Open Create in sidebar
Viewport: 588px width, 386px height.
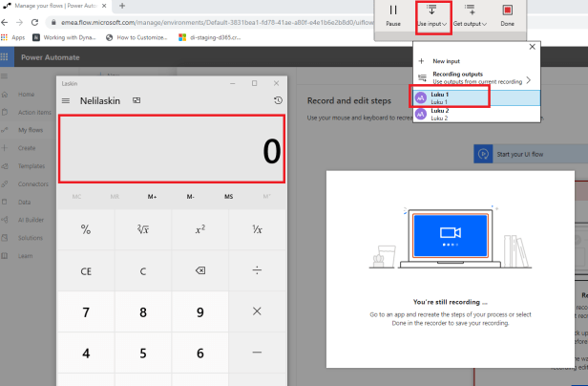(x=27, y=148)
